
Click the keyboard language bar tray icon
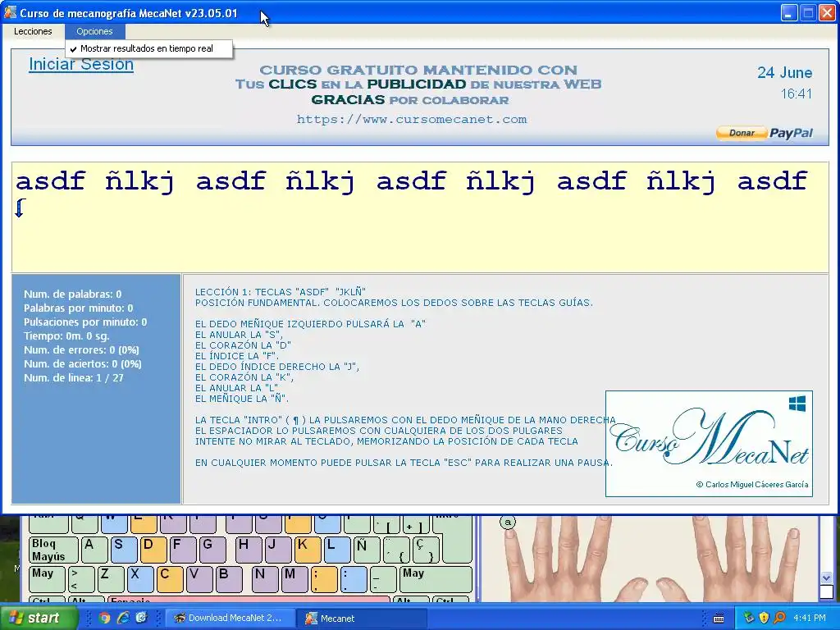click(x=719, y=619)
